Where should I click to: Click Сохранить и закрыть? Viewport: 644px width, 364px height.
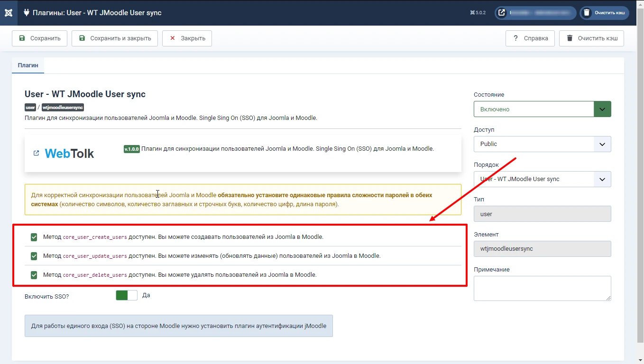tap(114, 38)
